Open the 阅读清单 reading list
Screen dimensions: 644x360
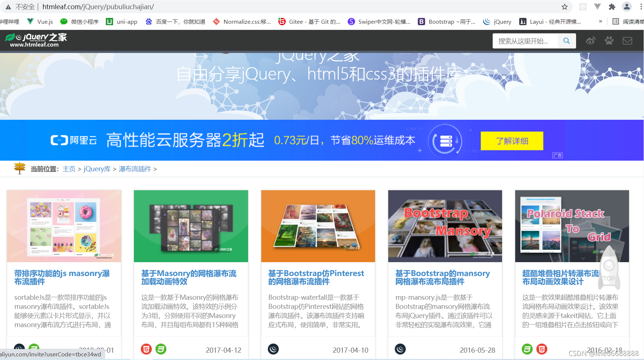[x=628, y=22]
